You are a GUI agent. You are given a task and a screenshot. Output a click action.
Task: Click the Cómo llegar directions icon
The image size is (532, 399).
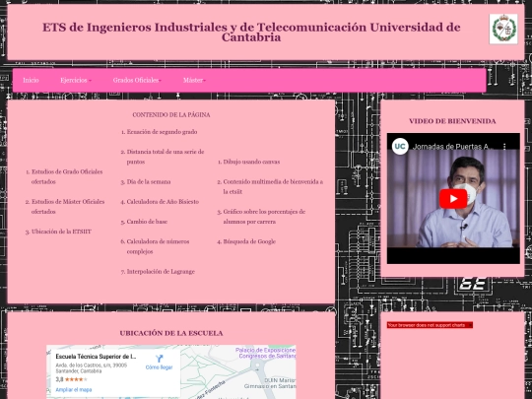tap(160, 359)
